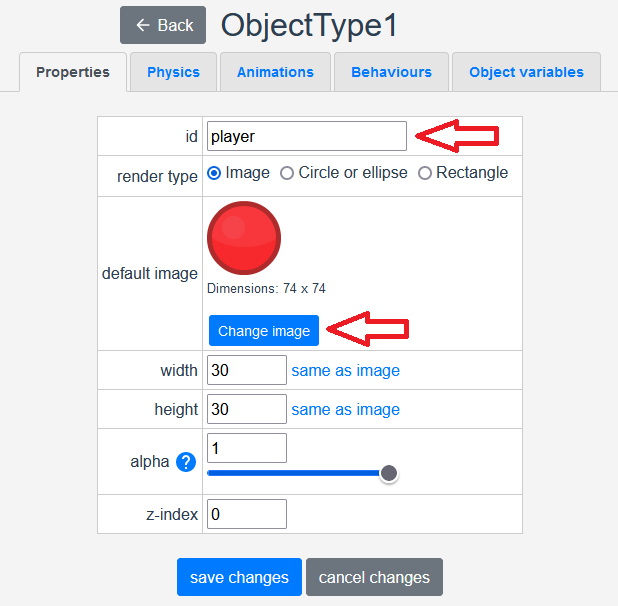Switch to the Animations tab
The image size is (618, 606).
tap(275, 72)
